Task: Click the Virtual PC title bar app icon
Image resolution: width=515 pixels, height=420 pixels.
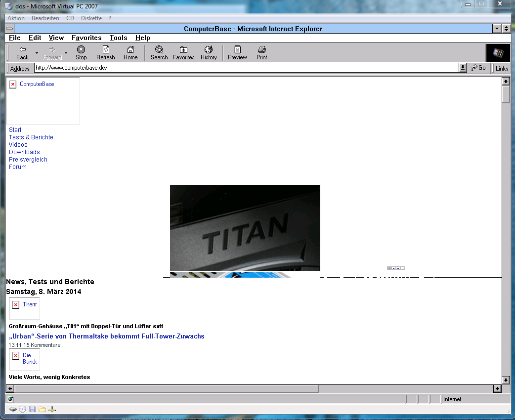Action: point(8,6)
